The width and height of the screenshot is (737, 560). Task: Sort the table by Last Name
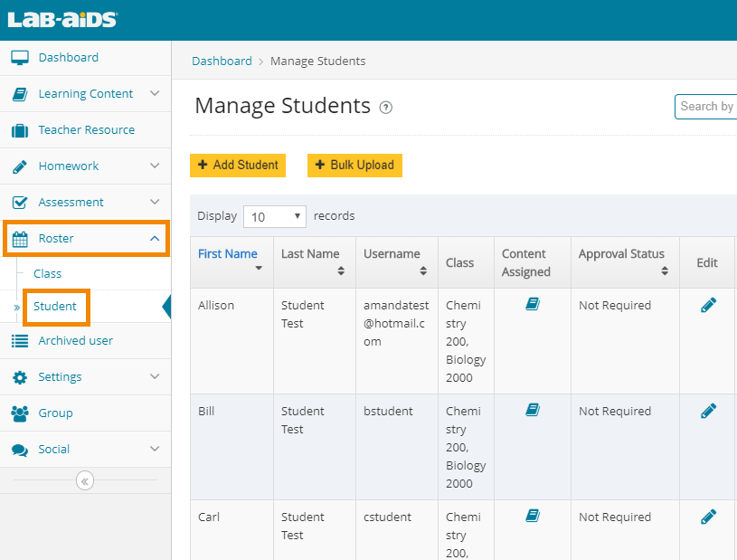310,261
